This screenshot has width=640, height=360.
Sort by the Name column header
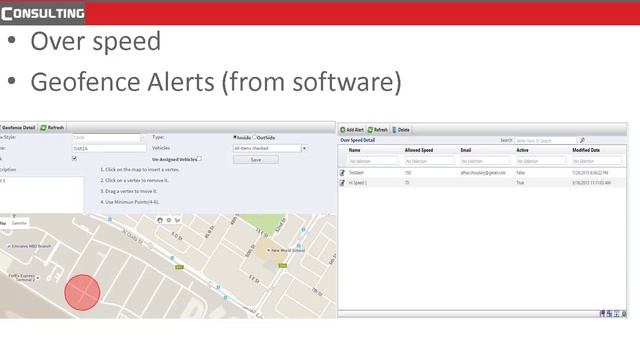tap(355, 150)
